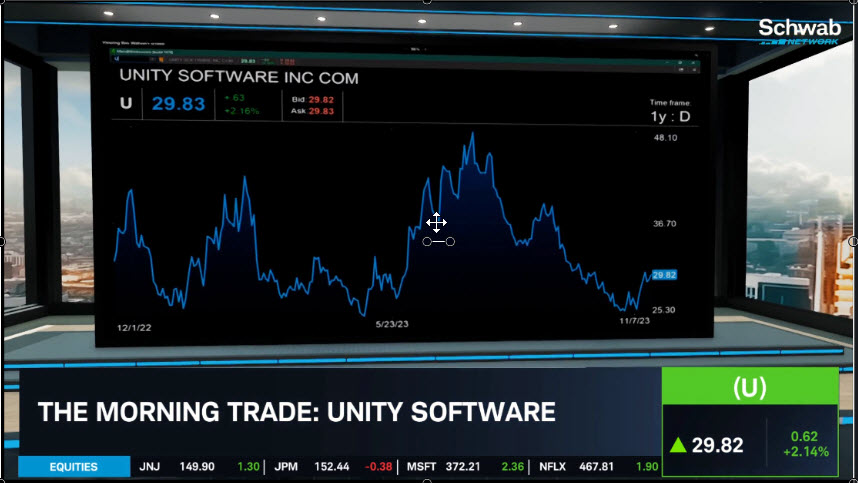The height and width of the screenshot is (483, 858).
Task: Click the JNJ change 1.30
Action: tap(248, 467)
